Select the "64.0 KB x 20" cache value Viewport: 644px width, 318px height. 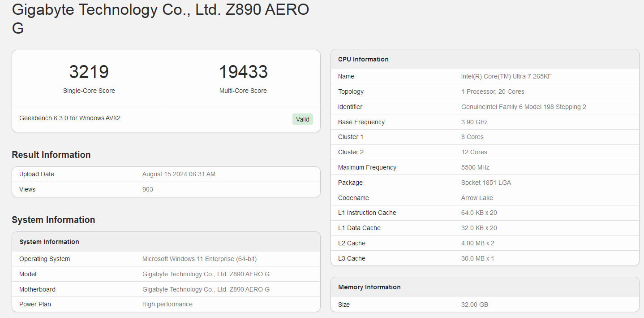tap(479, 213)
